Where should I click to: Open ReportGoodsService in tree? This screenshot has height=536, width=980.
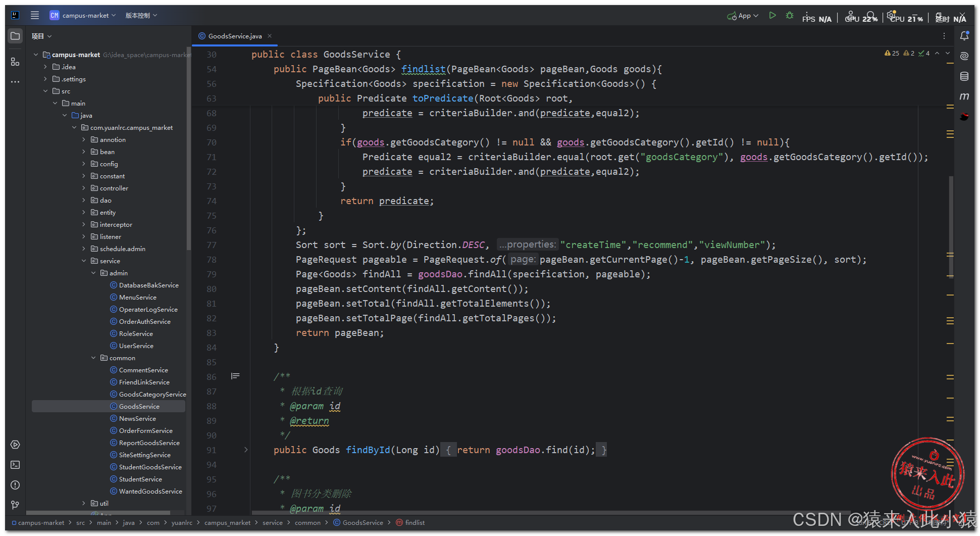pos(149,443)
